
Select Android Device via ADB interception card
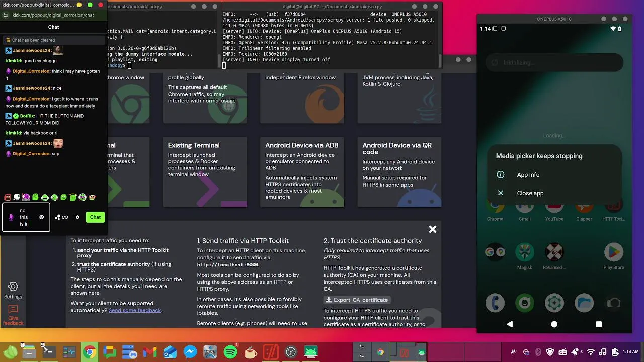302,172
